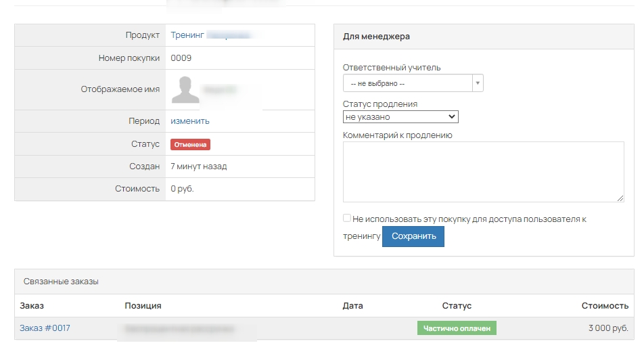Expand the Статус продления select box
Viewport: 644px width, 356px height.
(400, 117)
